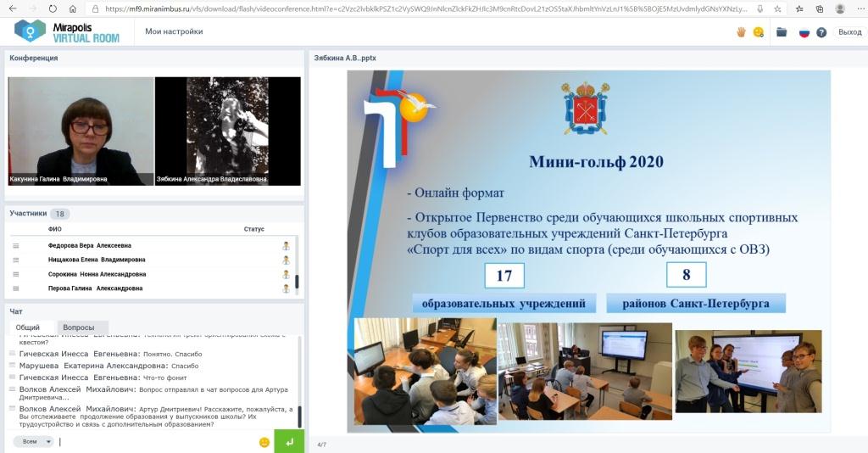
Task: Open browser home page icon
Action: [73, 8]
